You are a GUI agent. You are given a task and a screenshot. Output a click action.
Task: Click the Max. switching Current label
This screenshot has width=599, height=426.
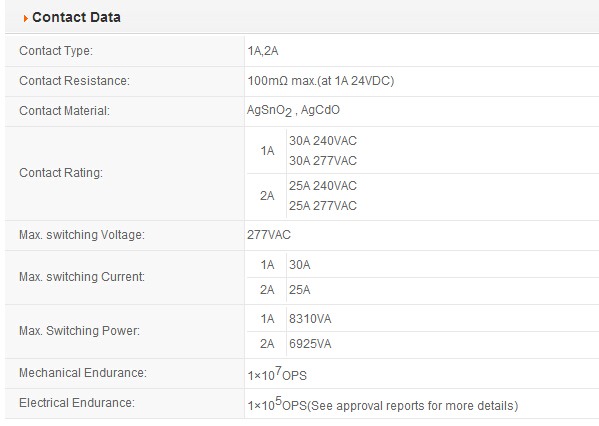(x=82, y=277)
